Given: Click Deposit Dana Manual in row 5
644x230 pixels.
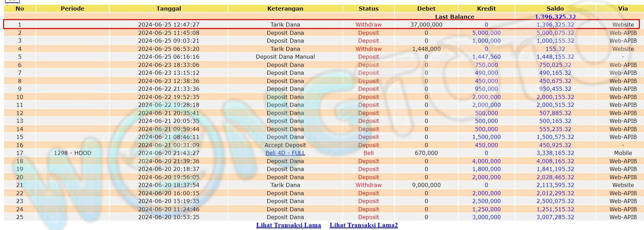Looking at the screenshot, I should point(285,57).
